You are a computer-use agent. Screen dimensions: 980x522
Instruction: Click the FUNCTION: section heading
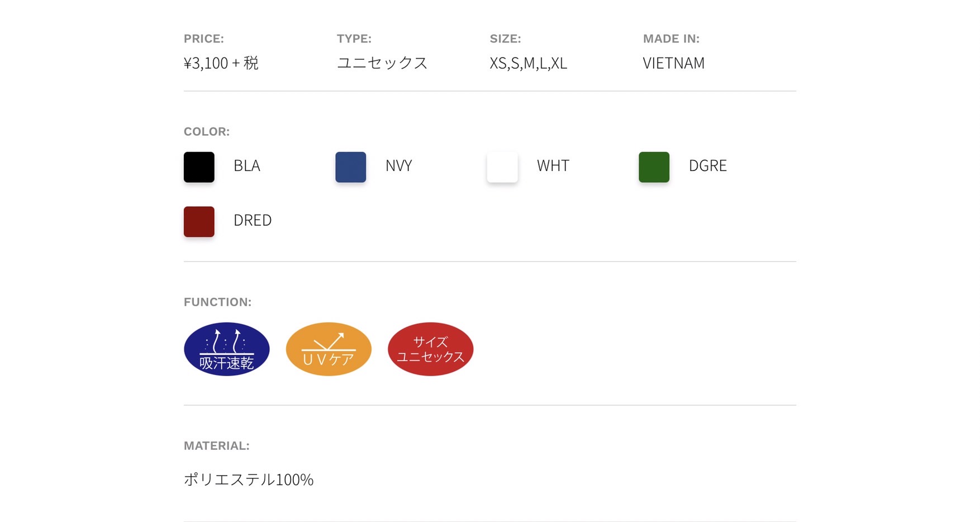[218, 302]
